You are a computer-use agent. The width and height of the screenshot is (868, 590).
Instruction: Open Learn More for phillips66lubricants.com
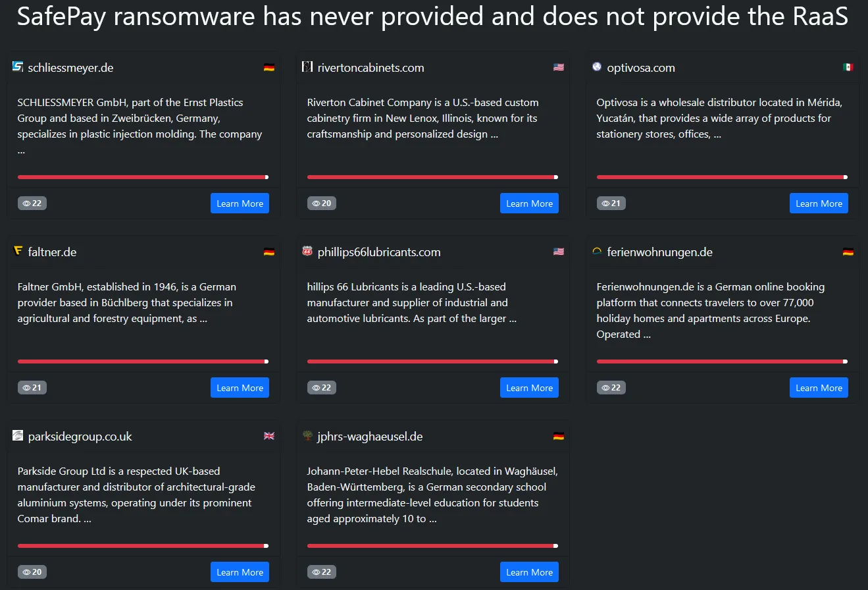click(529, 388)
